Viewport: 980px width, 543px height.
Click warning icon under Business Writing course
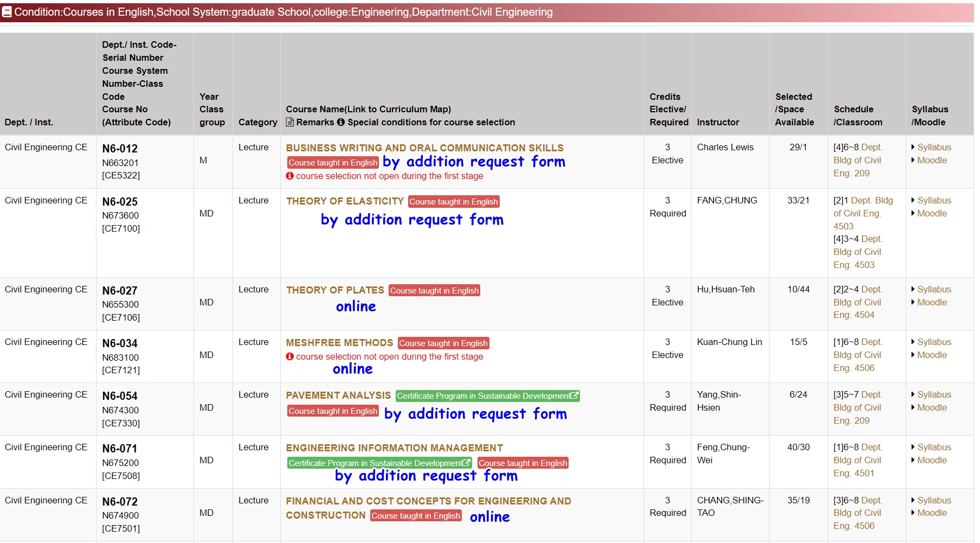pos(290,176)
